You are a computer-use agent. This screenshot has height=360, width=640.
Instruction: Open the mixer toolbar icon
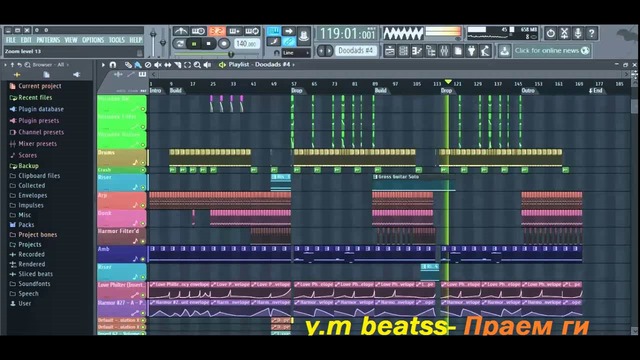444,51
